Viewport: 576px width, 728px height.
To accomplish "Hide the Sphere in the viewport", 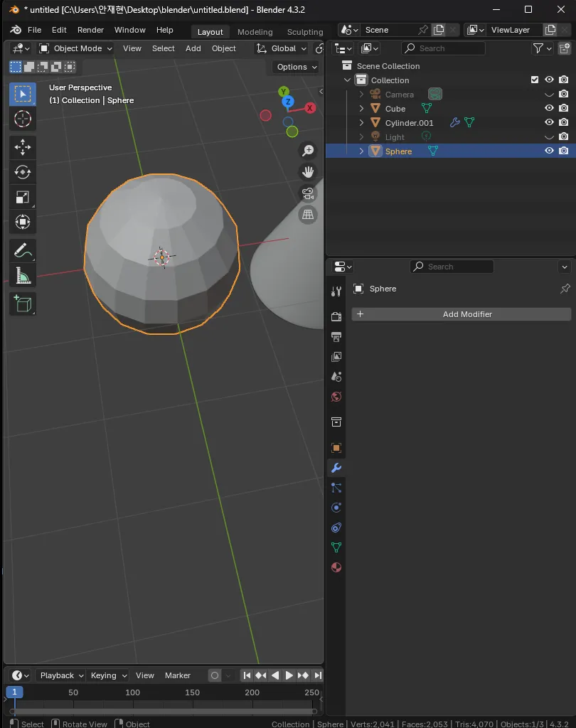I will (x=549, y=151).
